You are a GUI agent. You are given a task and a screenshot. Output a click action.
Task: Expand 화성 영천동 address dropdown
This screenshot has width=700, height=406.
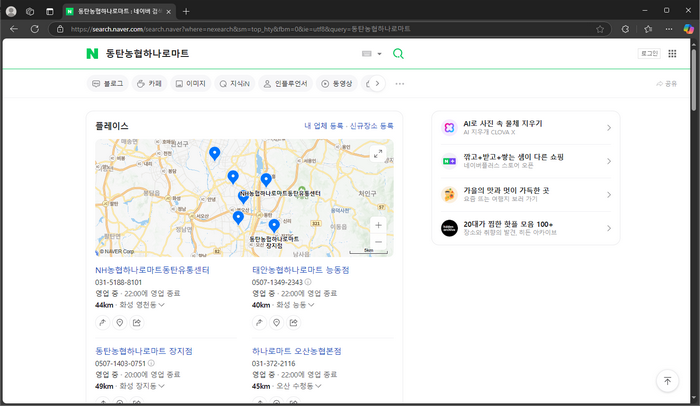162,305
